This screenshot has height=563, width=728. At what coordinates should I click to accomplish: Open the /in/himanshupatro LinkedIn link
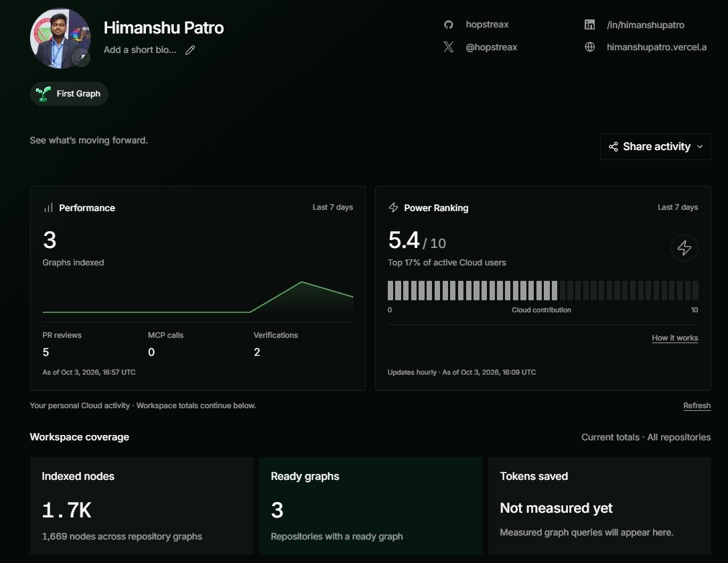point(646,25)
